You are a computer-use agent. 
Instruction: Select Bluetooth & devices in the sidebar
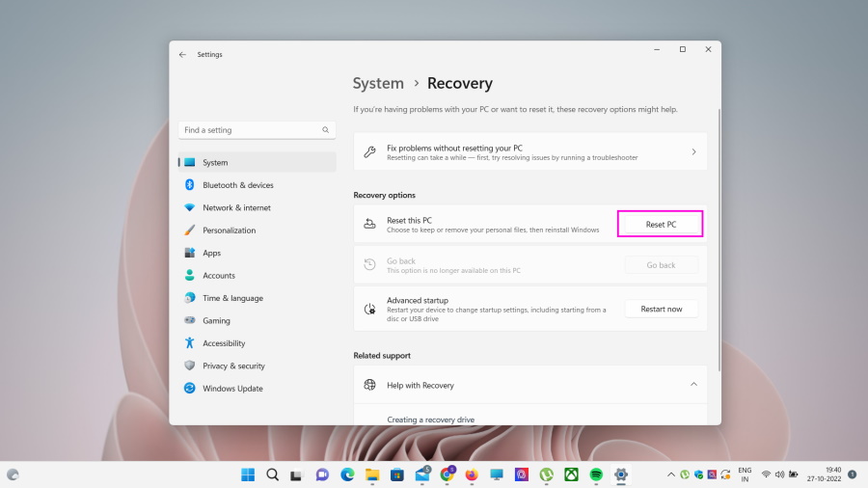[237, 185]
